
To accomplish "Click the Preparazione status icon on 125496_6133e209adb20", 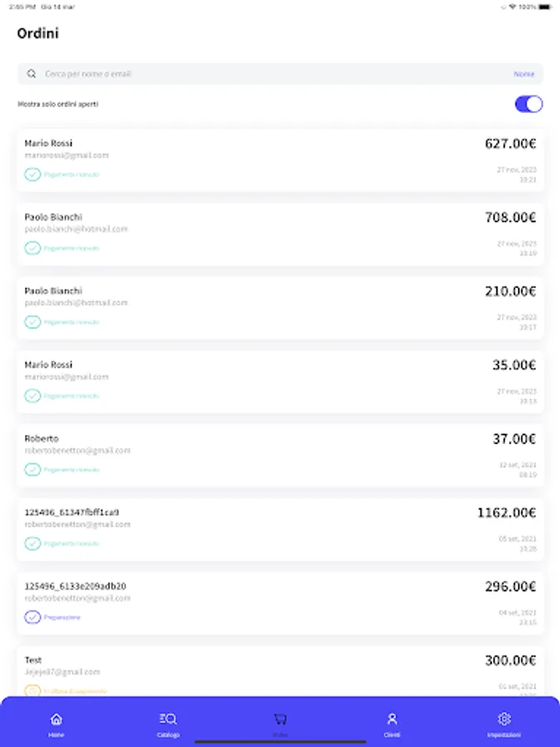I will click(33, 618).
